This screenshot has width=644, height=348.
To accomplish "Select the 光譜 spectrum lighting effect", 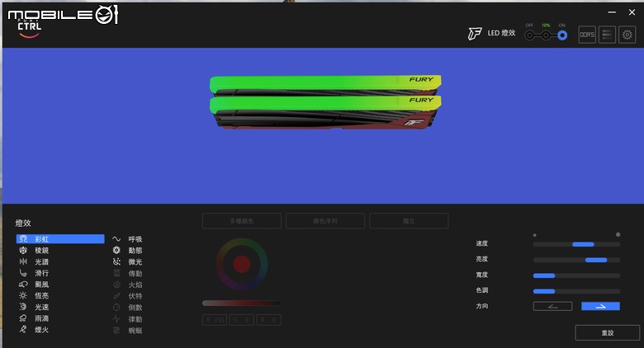I will click(35, 261).
